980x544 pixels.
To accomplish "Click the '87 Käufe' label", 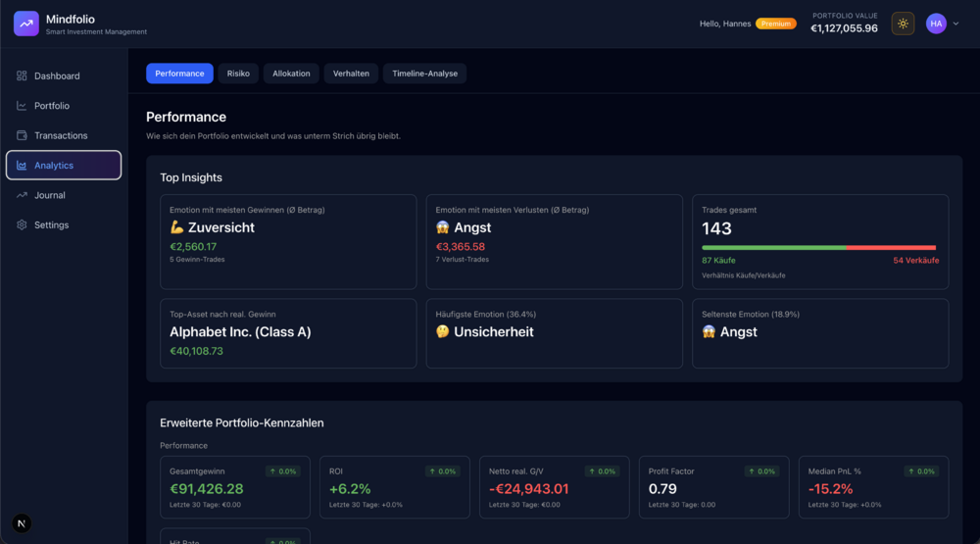I will pyautogui.click(x=718, y=260).
